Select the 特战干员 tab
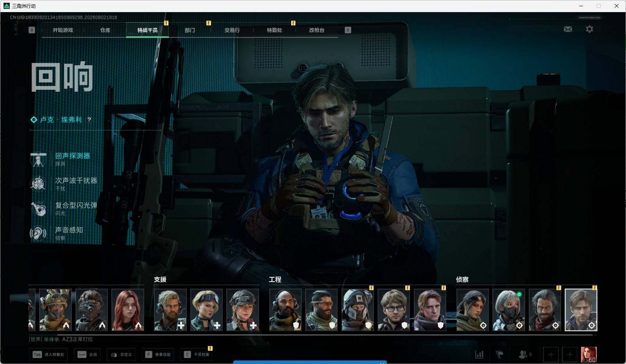 click(x=147, y=30)
